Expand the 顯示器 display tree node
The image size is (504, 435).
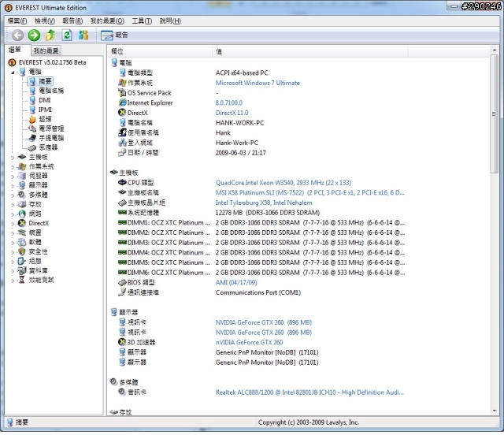click(13, 186)
